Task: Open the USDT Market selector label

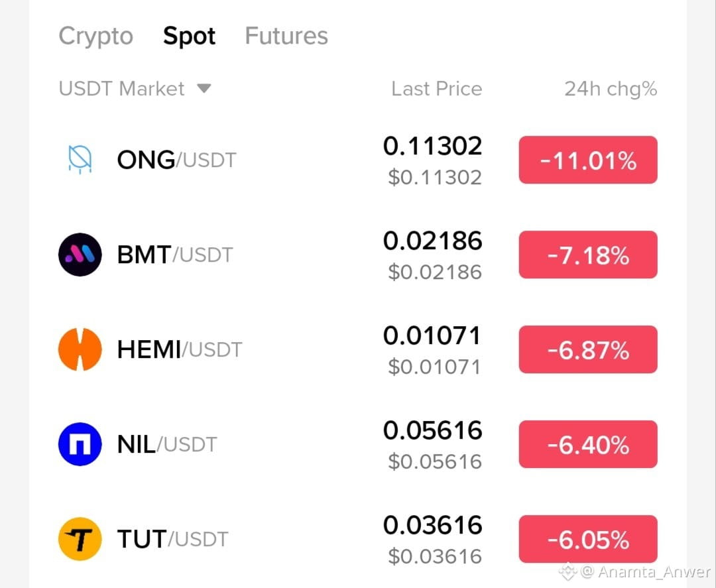Action: pos(121,89)
